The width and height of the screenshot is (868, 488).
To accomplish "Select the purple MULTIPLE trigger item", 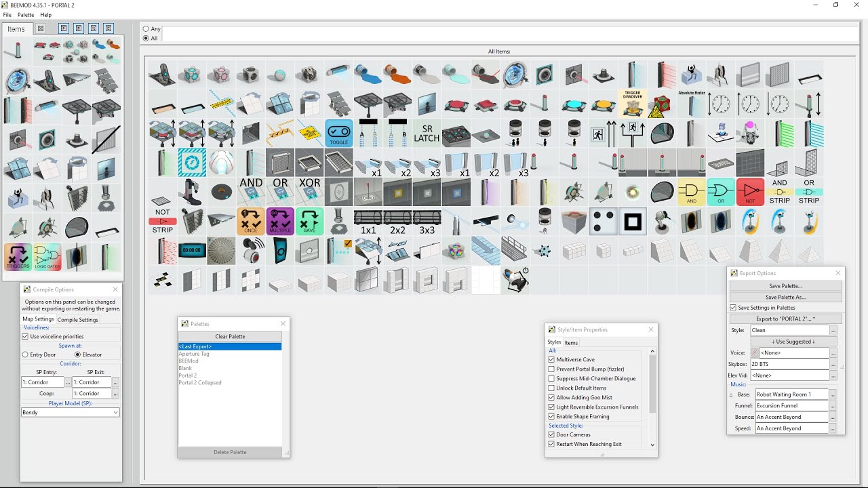I will (x=280, y=221).
